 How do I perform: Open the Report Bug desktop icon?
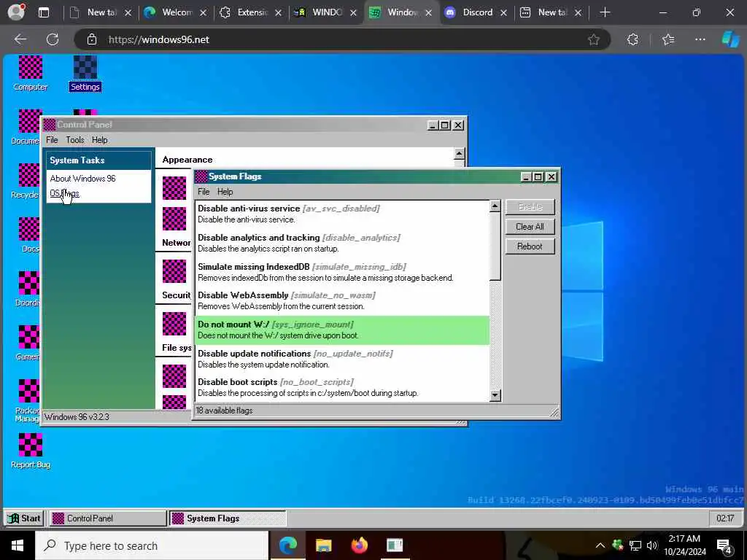(30, 451)
